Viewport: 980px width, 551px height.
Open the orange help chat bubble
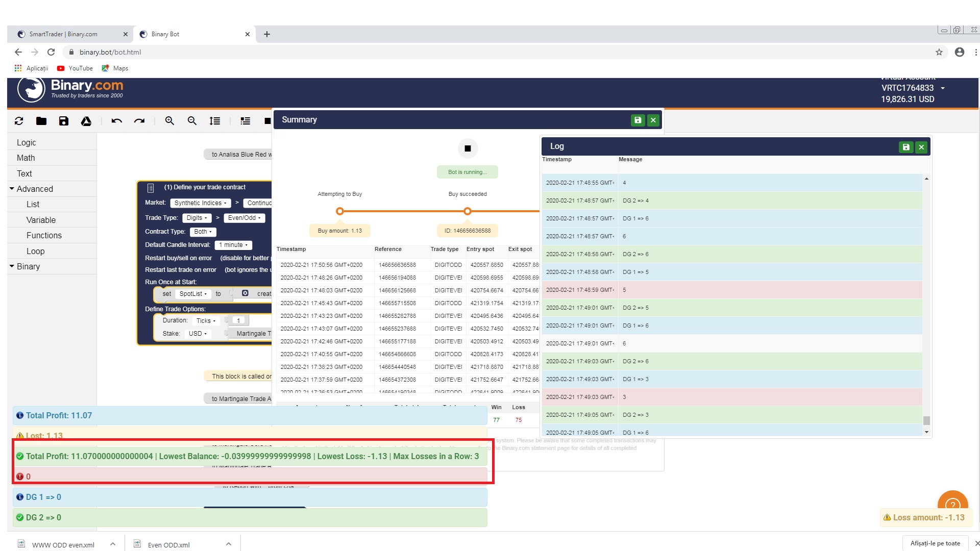coord(953,505)
